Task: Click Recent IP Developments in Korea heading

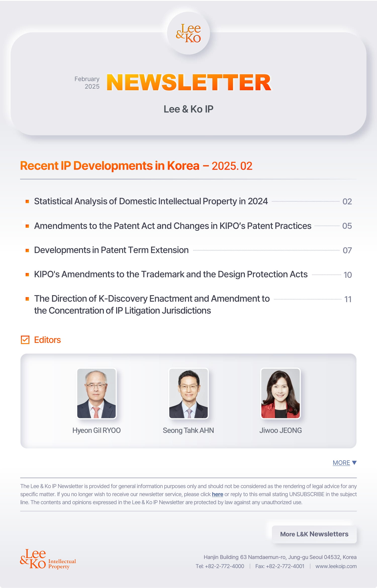Action: coord(136,166)
